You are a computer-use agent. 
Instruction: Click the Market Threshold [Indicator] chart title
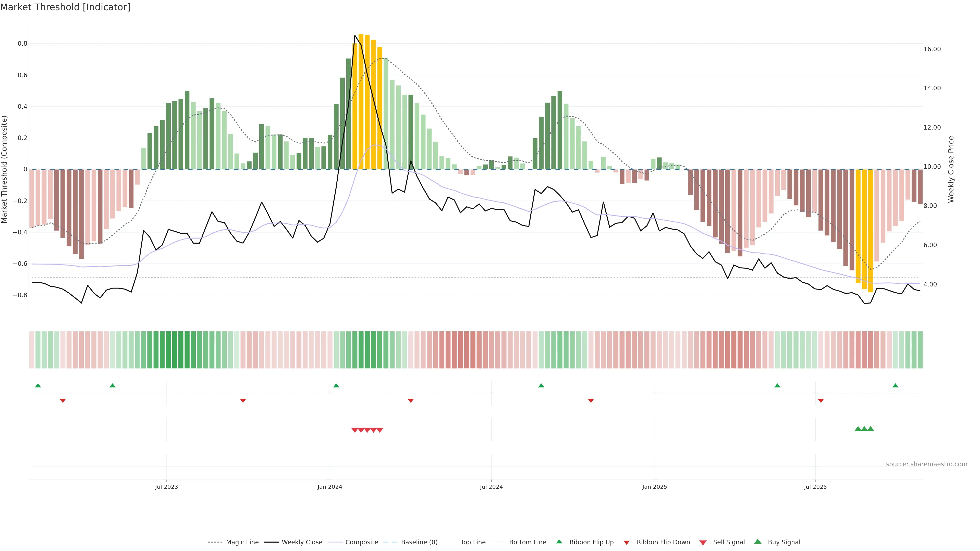click(x=65, y=7)
